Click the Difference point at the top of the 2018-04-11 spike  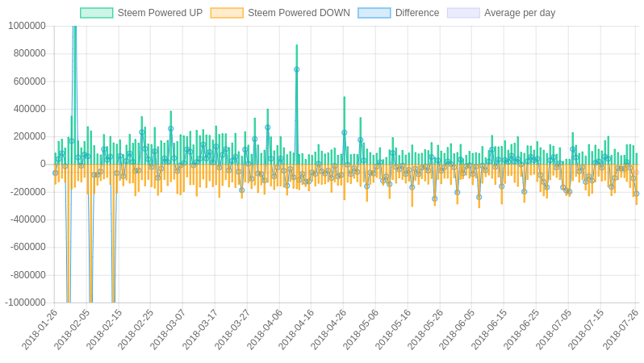click(296, 69)
